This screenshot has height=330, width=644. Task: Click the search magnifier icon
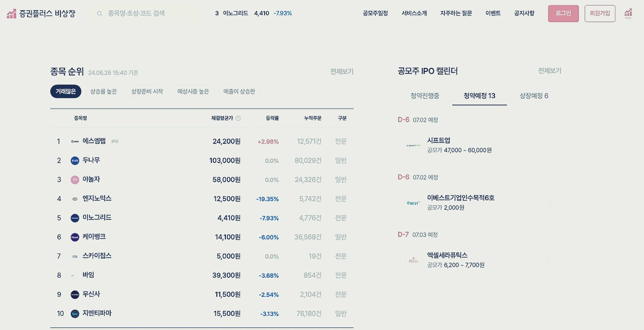tap(100, 14)
